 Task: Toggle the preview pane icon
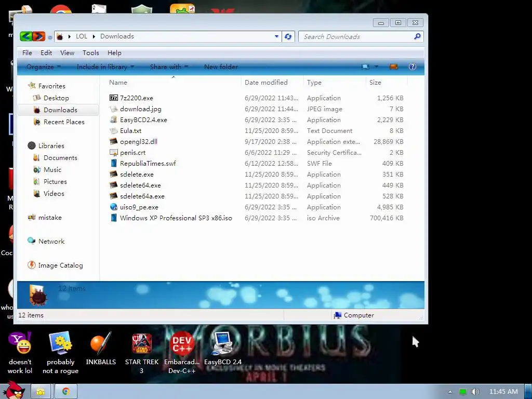(x=394, y=66)
